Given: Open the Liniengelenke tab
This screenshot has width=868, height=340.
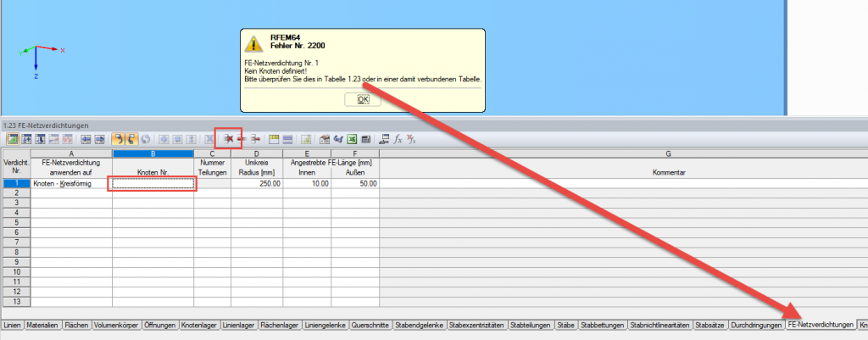Looking at the screenshot, I should coord(325,325).
